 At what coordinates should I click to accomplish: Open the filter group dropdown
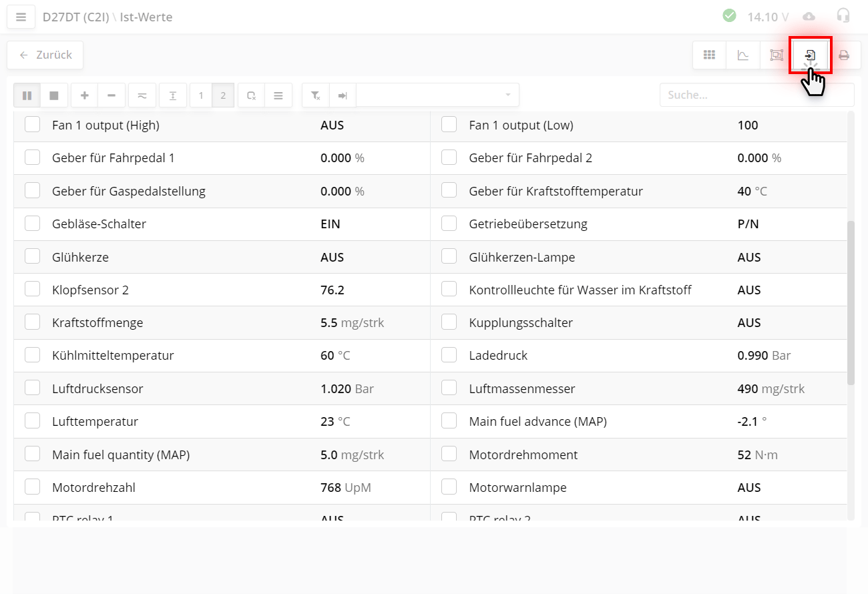[x=437, y=95]
